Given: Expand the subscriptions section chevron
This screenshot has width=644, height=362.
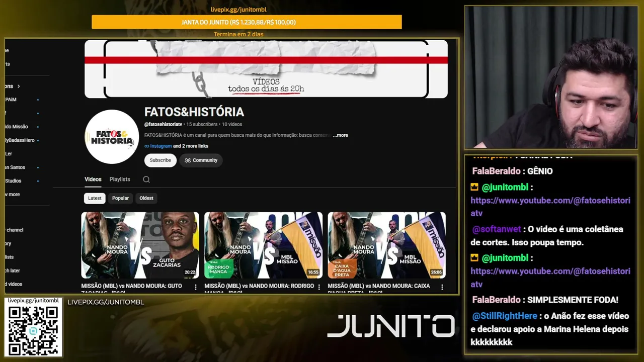Looking at the screenshot, I should (19, 86).
